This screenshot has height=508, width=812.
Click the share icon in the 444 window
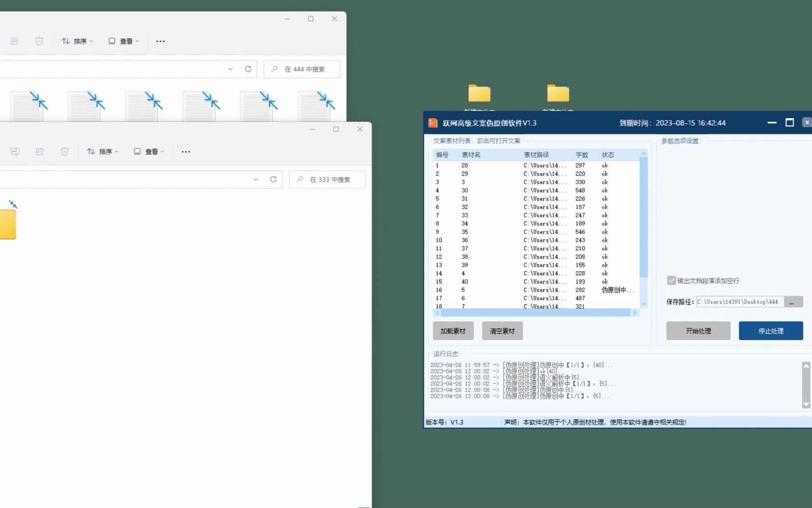(15, 41)
